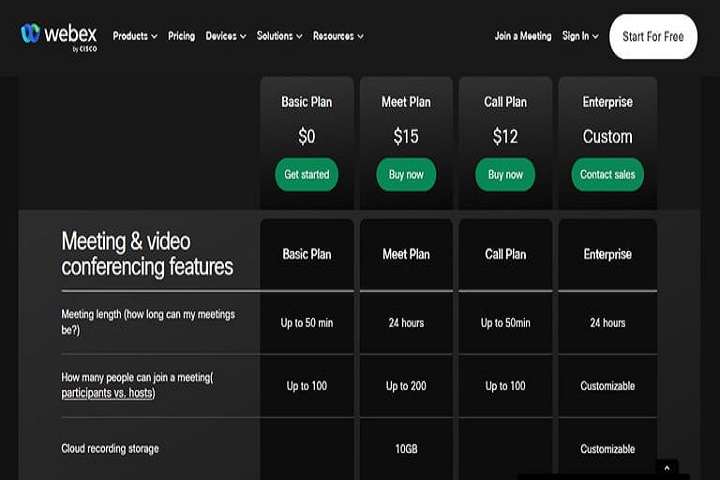720x480 pixels.
Task: Click Get started under Basic Plan
Action: pos(306,174)
